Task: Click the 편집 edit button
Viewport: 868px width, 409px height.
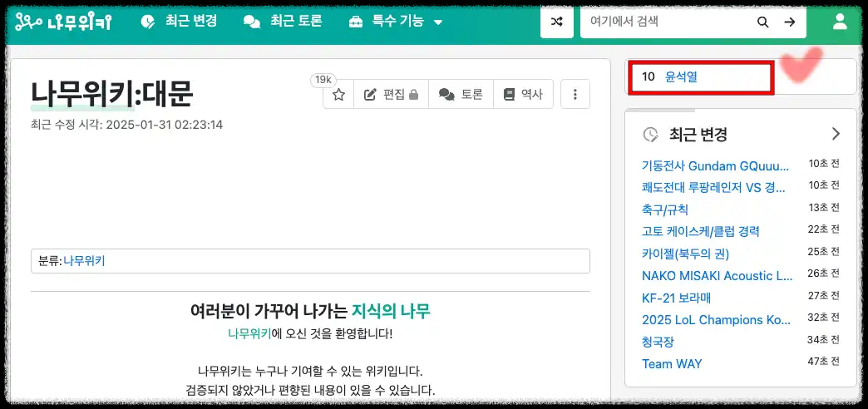Action: tap(391, 95)
